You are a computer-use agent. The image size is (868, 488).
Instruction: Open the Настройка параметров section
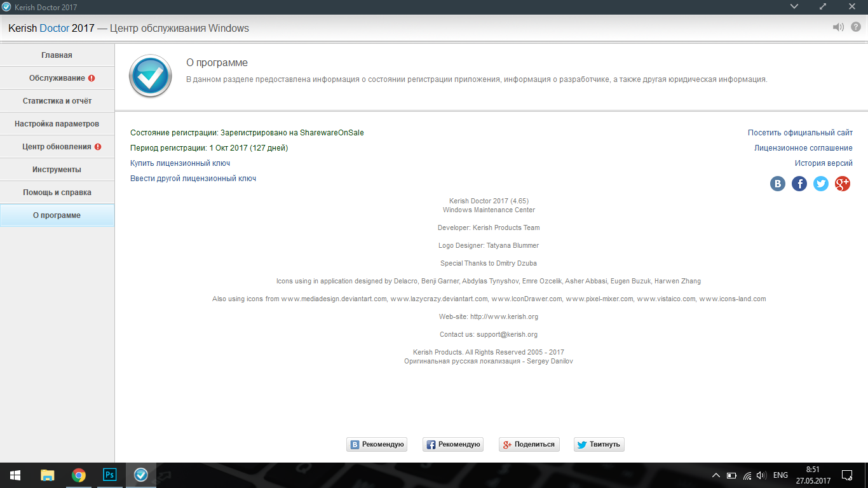pos(57,124)
